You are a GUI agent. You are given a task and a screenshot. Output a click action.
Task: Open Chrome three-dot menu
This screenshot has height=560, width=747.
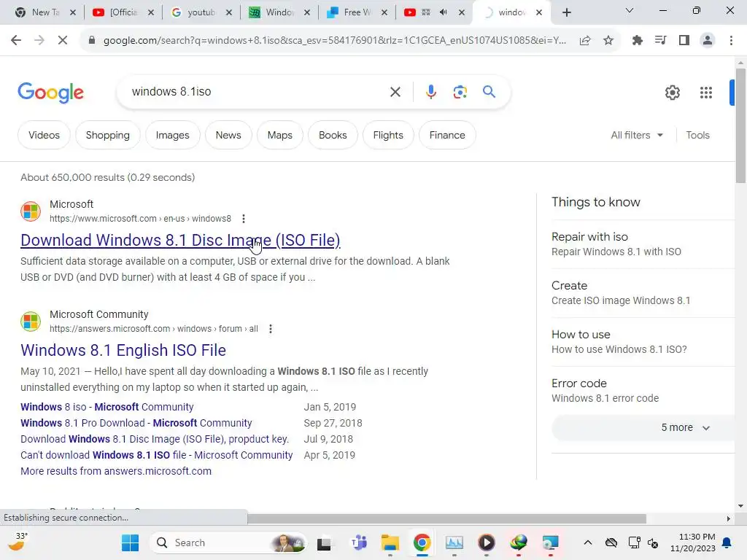tap(731, 41)
